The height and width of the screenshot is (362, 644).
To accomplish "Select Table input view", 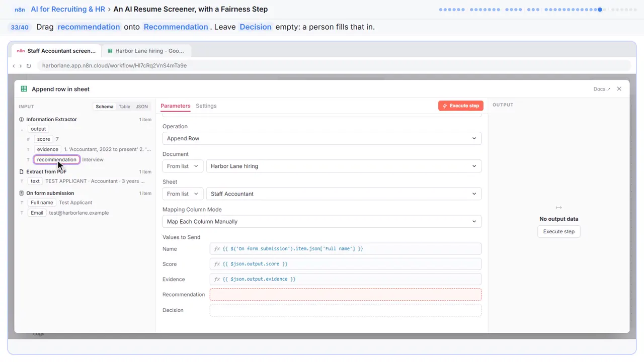I will [x=124, y=107].
